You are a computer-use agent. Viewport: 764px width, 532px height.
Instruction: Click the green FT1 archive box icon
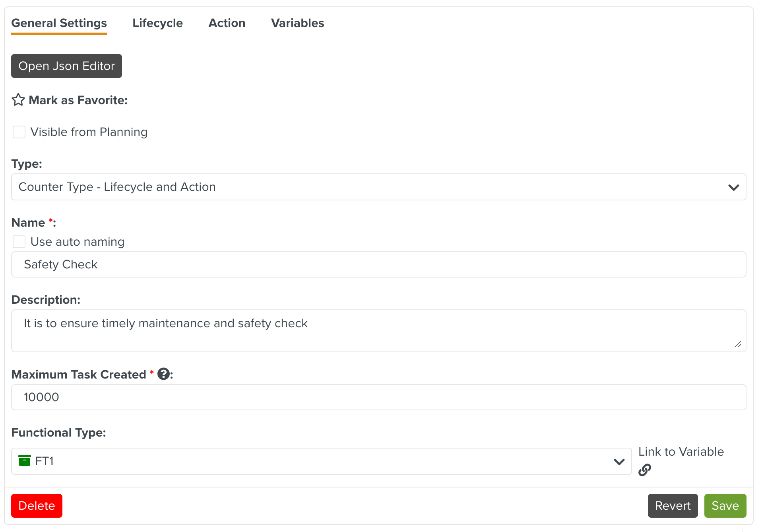[x=25, y=461]
